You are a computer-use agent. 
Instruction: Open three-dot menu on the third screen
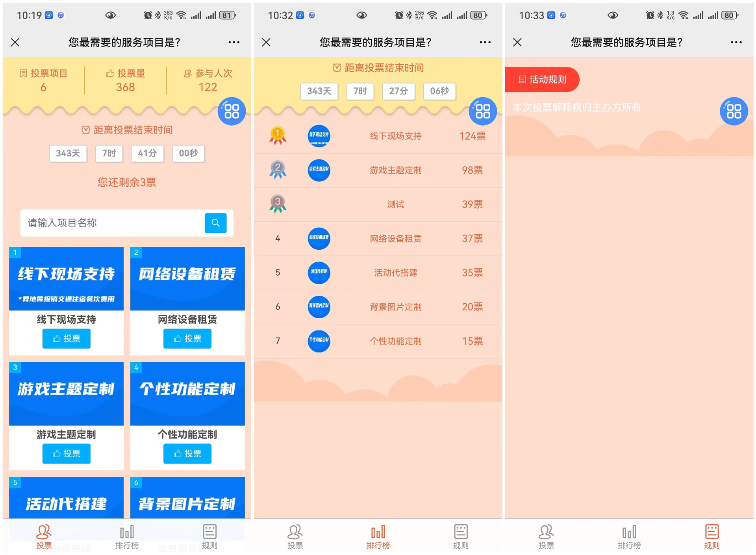coord(736,42)
